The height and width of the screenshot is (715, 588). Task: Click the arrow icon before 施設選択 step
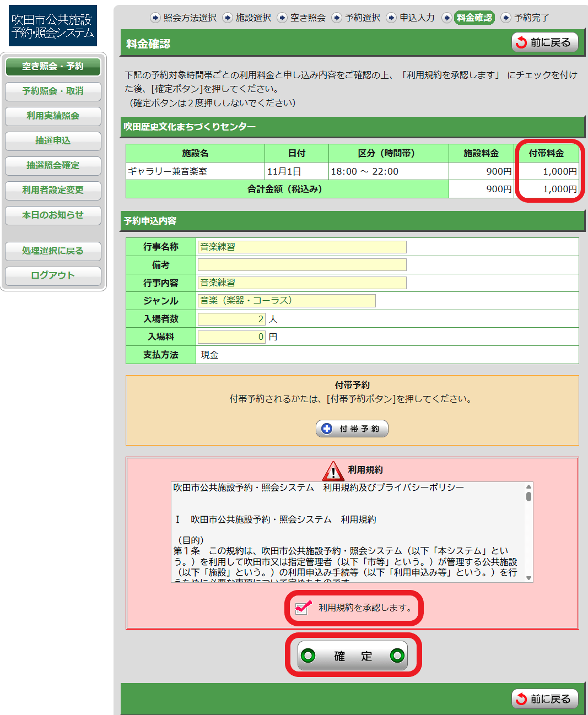pos(228,18)
